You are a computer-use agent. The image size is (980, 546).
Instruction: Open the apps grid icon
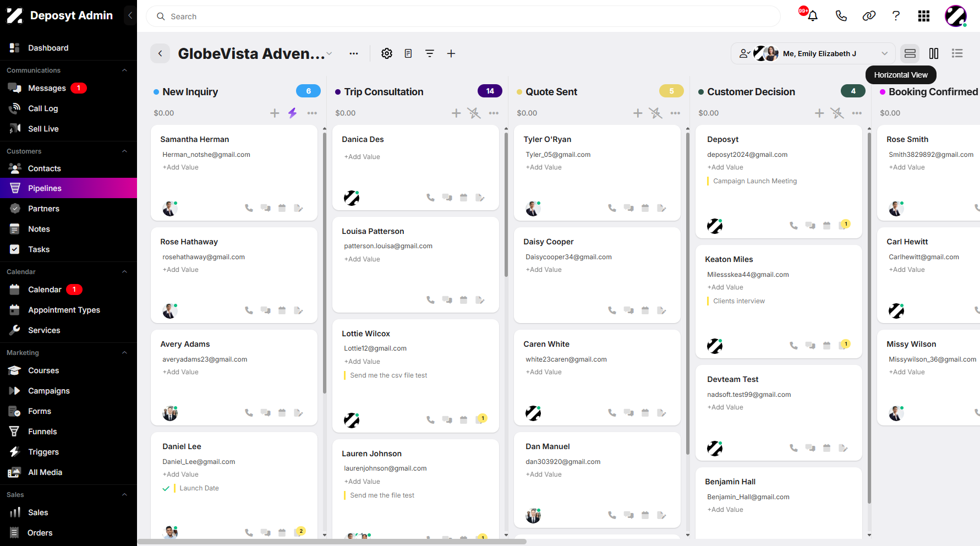point(924,16)
